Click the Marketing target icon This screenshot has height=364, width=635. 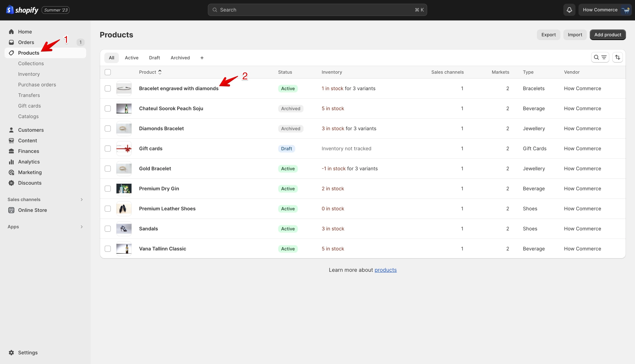click(x=11, y=172)
